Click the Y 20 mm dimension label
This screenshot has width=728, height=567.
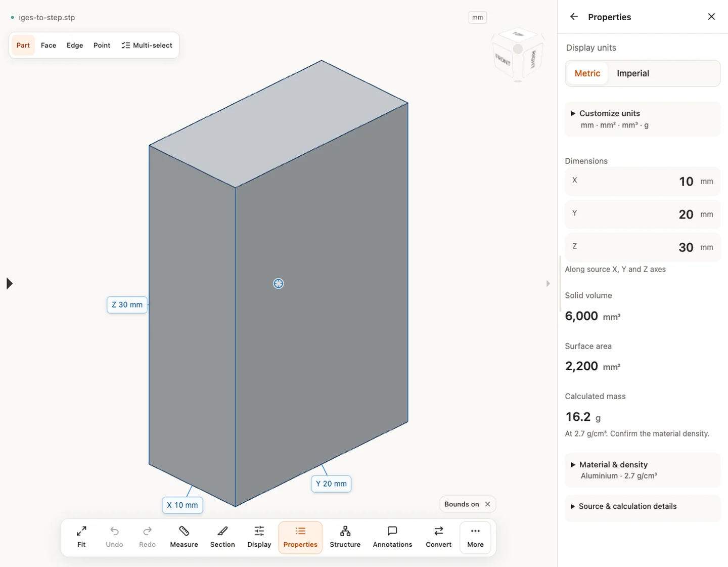(x=331, y=484)
